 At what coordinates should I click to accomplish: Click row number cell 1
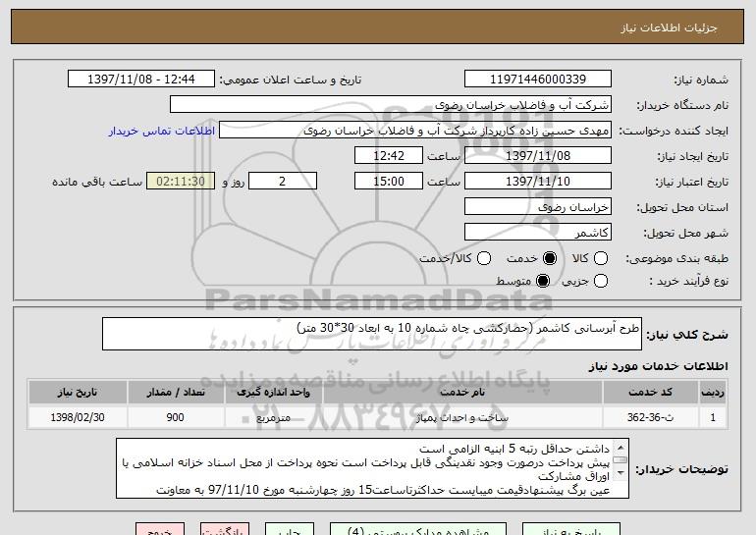713,417
